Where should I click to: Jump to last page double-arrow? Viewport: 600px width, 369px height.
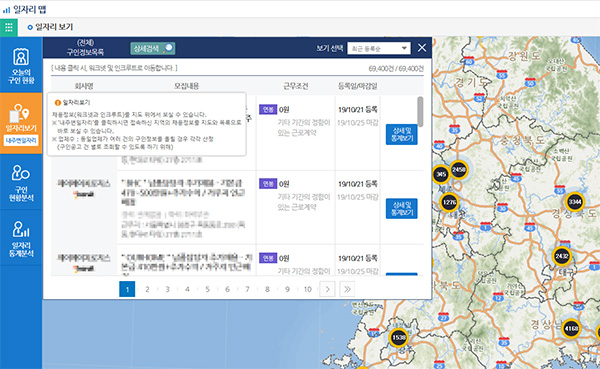click(x=347, y=289)
